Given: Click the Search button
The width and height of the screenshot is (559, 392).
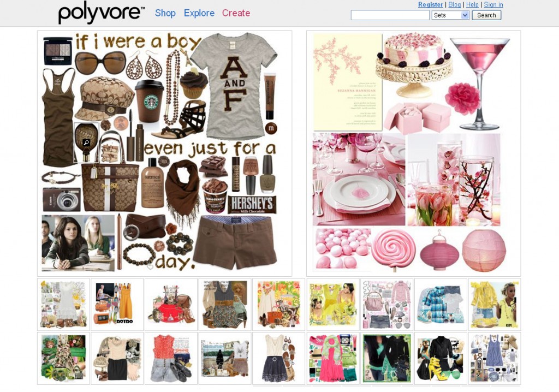Looking at the screenshot, I should tap(486, 15).
